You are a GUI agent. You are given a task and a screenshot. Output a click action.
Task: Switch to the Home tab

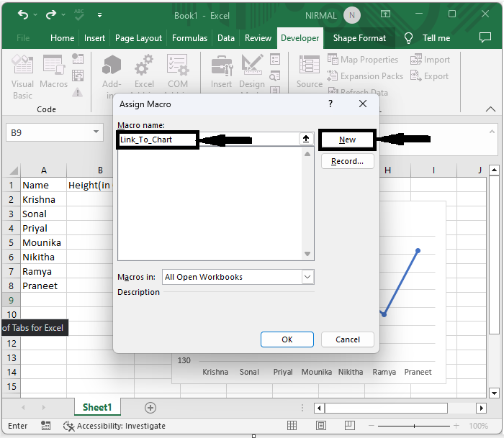(x=63, y=38)
